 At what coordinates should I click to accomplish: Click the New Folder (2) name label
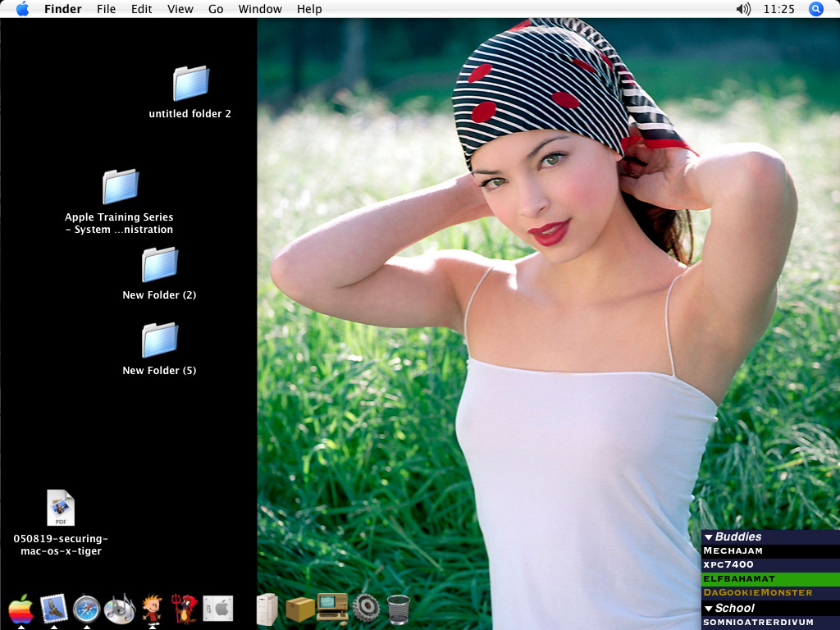pos(159,294)
